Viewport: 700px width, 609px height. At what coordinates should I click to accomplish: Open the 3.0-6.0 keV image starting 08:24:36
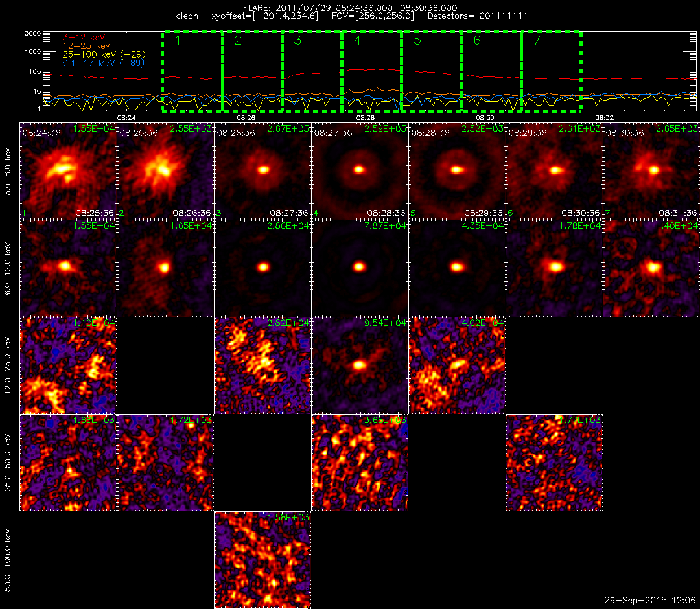point(68,171)
